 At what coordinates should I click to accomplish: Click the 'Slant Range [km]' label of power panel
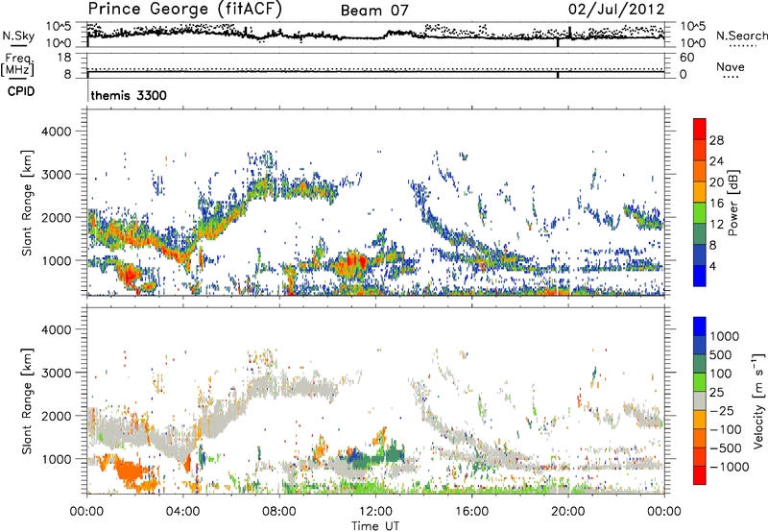pos(27,203)
